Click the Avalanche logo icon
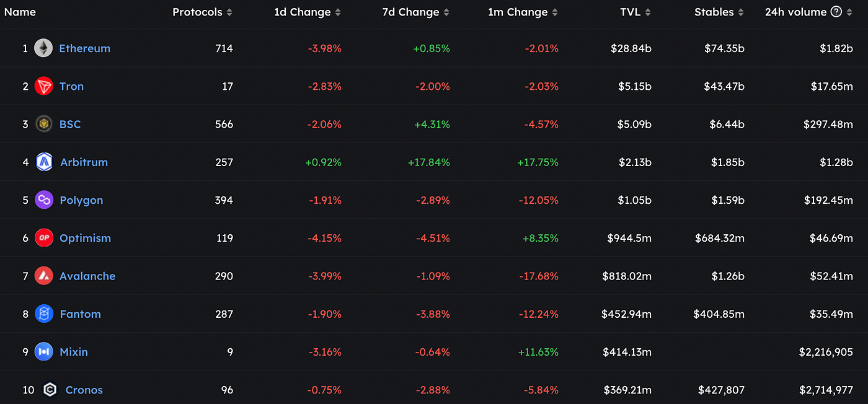This screenshot has width=868, height=404. coord(44,276)
